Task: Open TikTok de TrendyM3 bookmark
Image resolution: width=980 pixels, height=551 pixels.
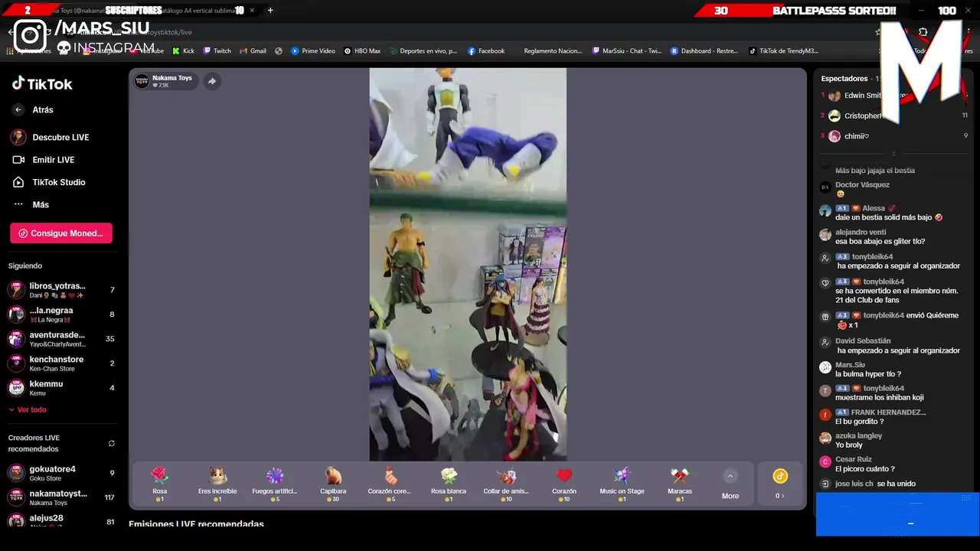Action: point(783,51)
